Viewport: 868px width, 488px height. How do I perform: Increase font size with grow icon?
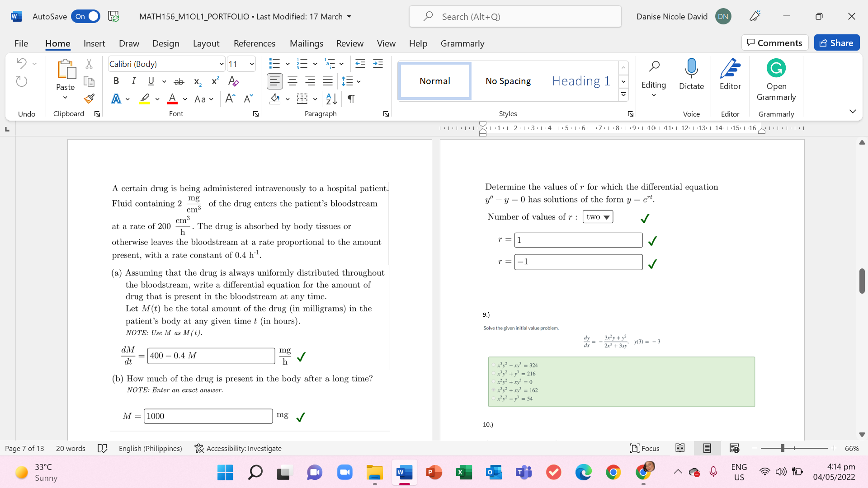pos(230,99)
